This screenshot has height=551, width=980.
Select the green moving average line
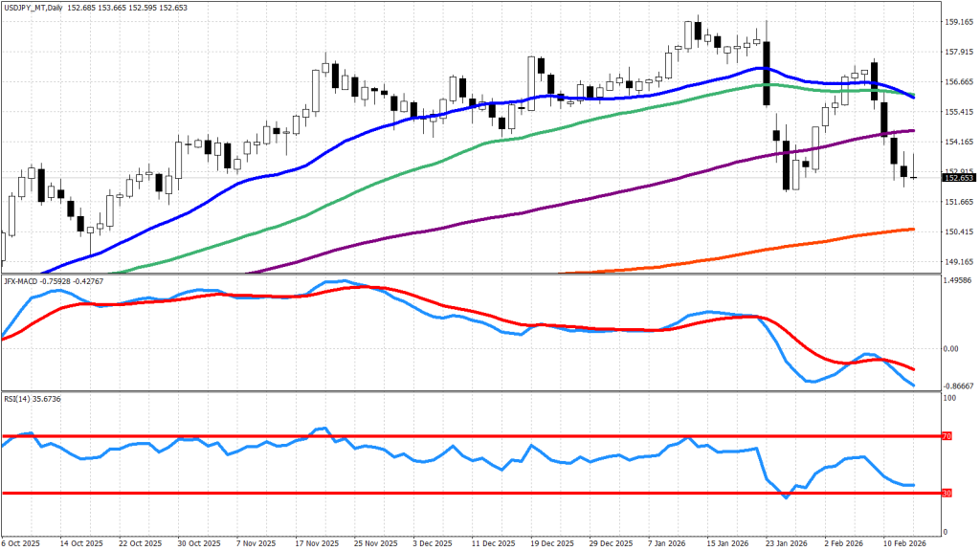click(x=383, y=184)
